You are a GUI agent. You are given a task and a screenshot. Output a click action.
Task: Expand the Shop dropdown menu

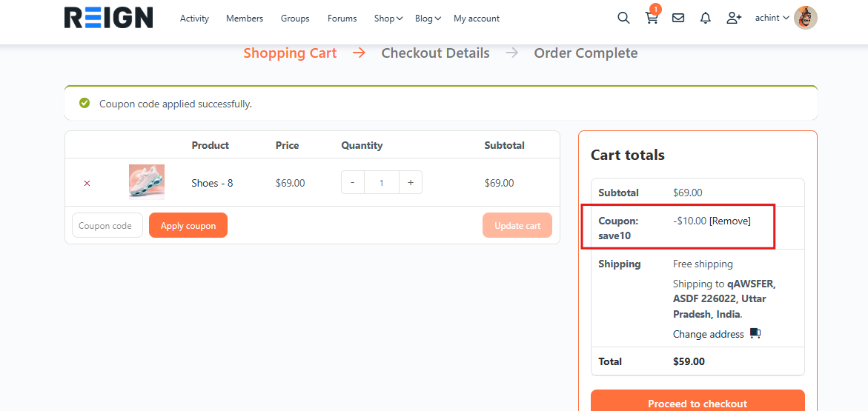[388, 19]
